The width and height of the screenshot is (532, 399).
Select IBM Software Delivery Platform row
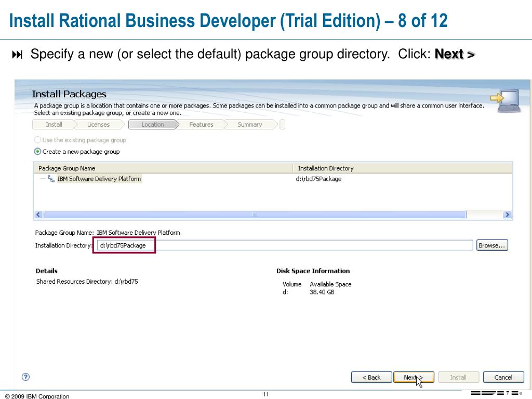[273, 179]
